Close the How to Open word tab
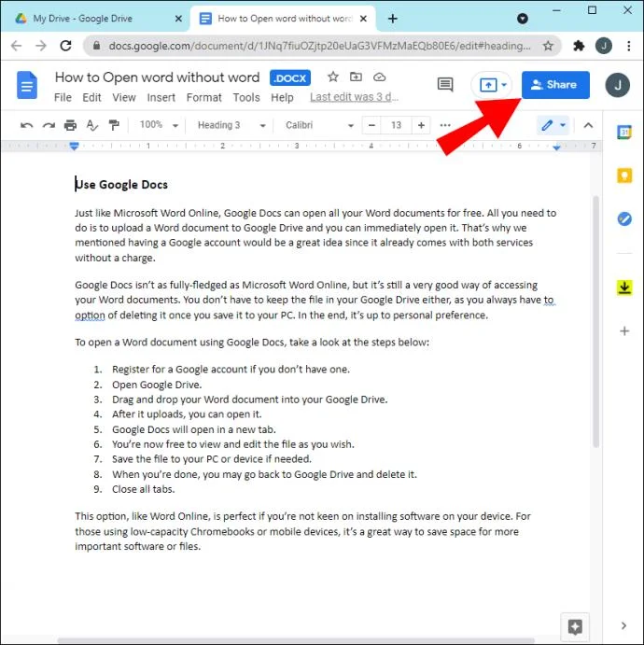 pyautogui.click(x=363, y=19)
